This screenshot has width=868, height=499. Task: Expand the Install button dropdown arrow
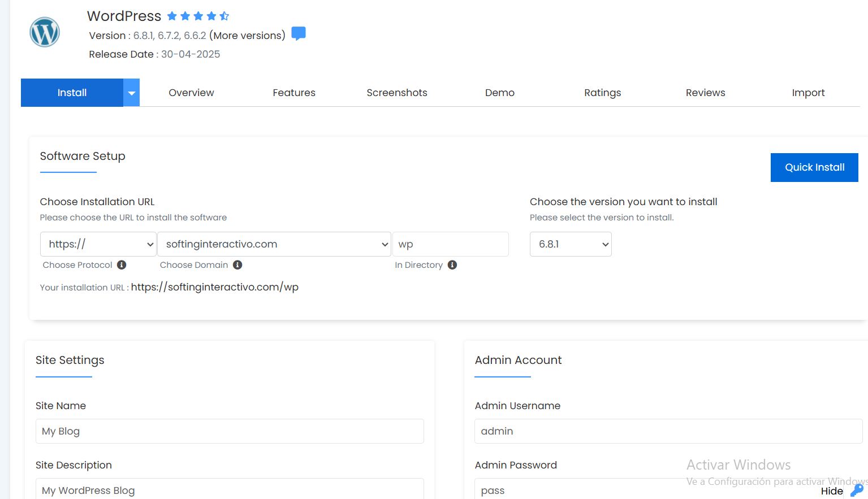[131, 93]
